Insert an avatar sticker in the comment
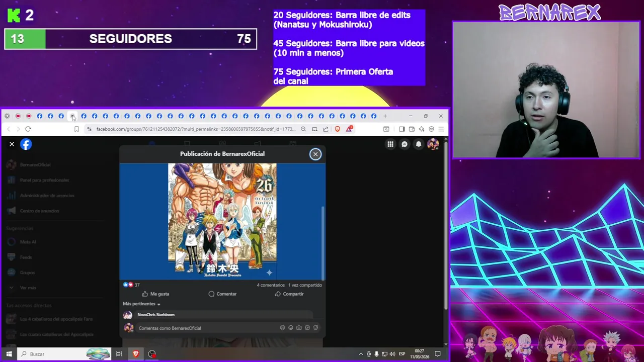Viewport: 644px width, 362px height. (x=282, y=328)
